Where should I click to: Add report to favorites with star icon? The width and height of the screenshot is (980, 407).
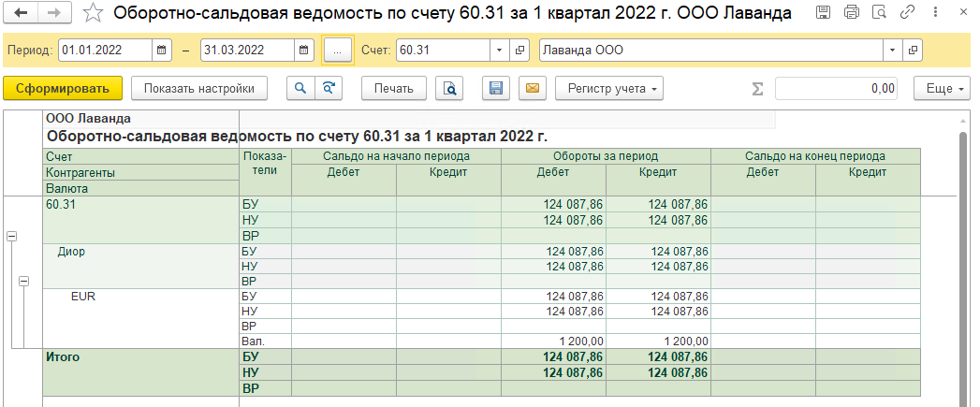[93, 14]
